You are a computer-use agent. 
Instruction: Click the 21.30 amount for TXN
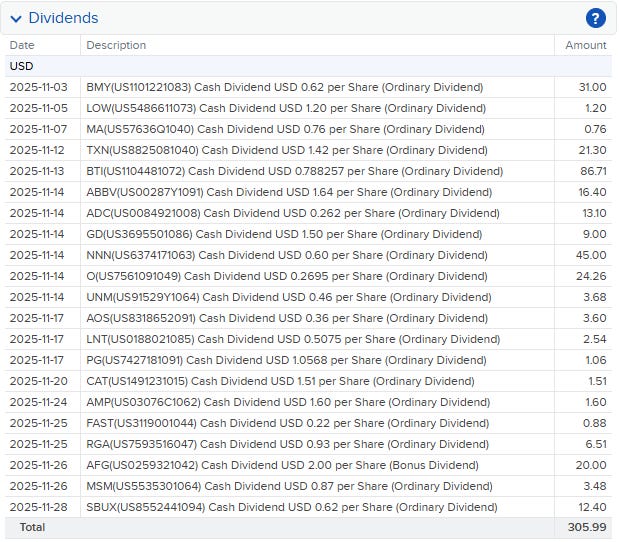(x=593, y=150)
